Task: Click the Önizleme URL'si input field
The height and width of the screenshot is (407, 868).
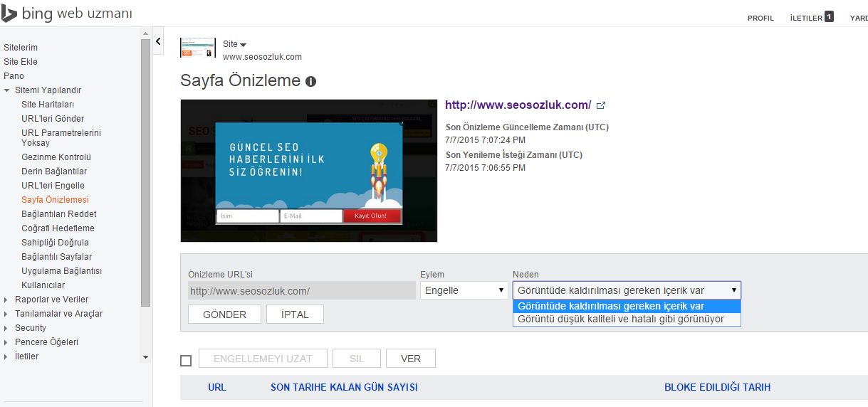Action: (x=301, y=290)
